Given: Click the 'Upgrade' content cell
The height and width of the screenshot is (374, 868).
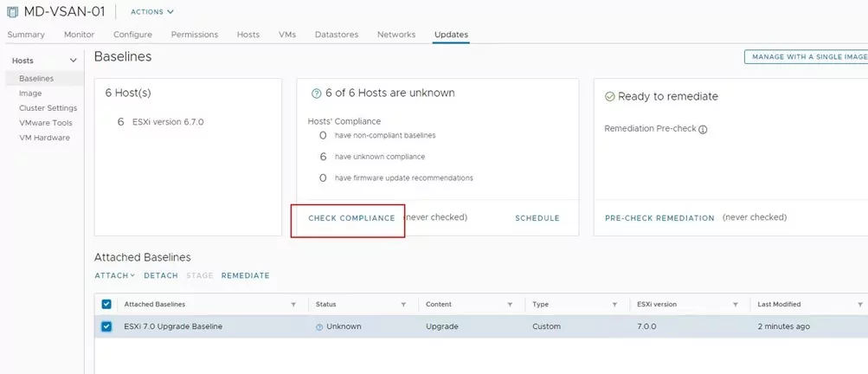Looking at the screenshot, I should tap(442, 327).
